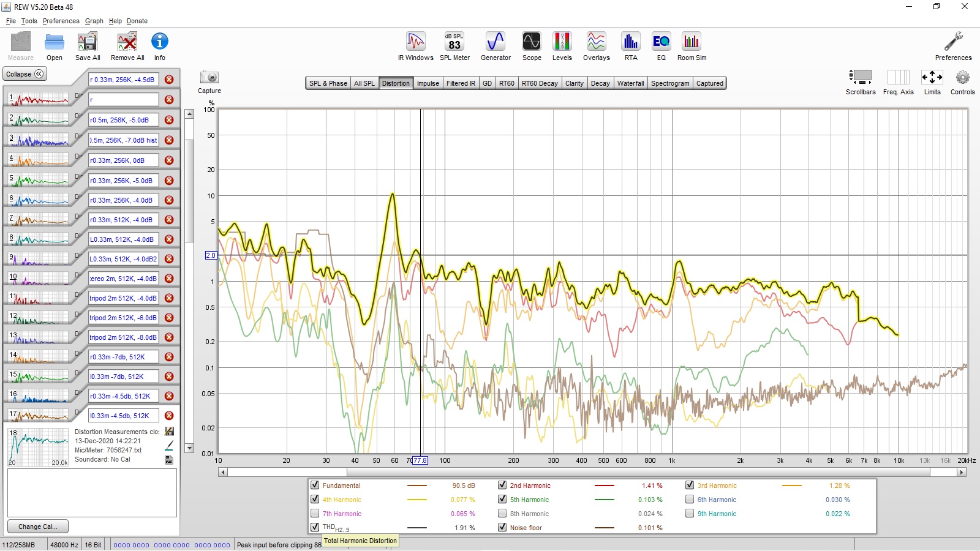Click graph scrollbar right arrow
Image resolution: width=980 pixels, height=551 pixels.
tap(962, 472)
